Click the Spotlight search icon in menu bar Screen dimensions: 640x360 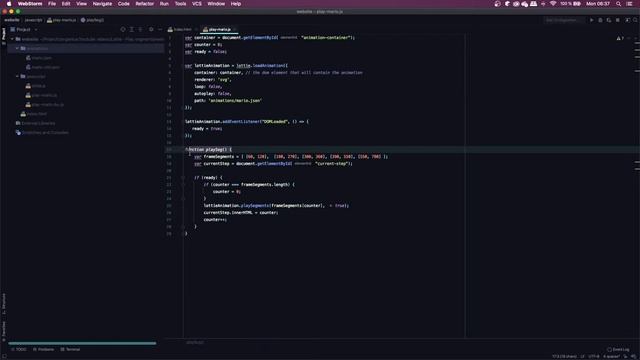(619, 4)
